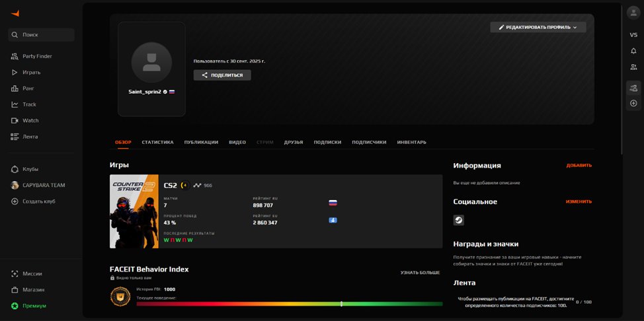Click the Russian flag next to Рейтинг RU
Viewport: 644px width, 321px height.
point(333,203)
